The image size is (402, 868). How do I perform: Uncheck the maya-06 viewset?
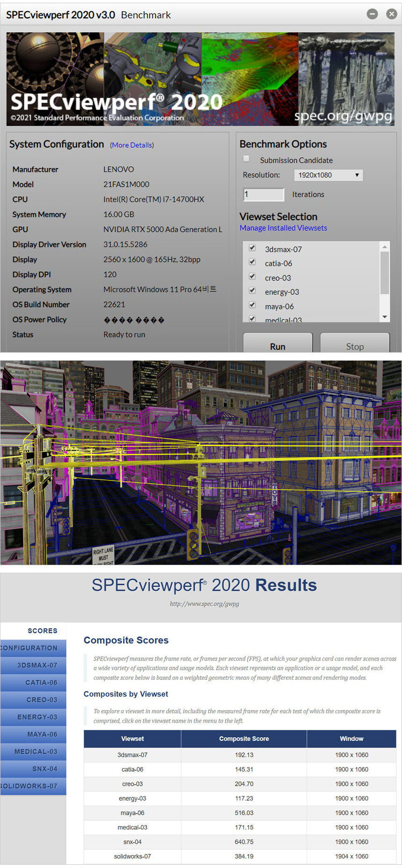252,305
